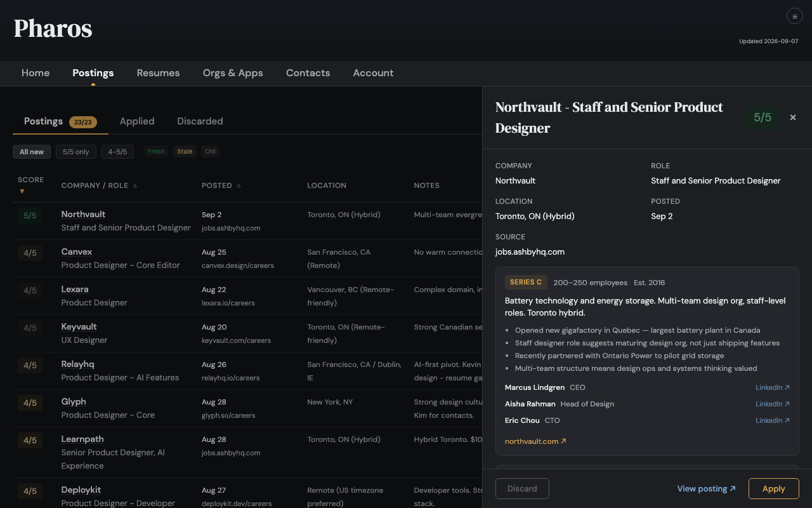
Task: Open Orgs & Apps navigation item
Action: (x=233, y=73)
